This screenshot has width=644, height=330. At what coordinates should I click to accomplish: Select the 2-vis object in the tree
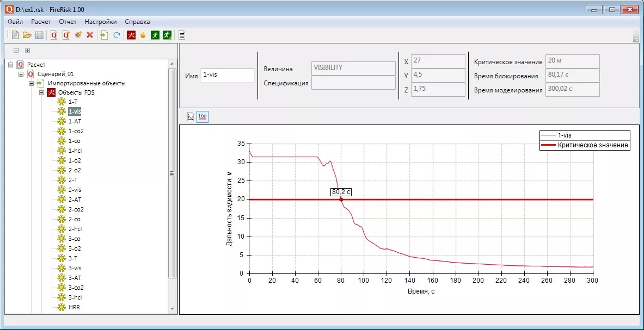75,190
